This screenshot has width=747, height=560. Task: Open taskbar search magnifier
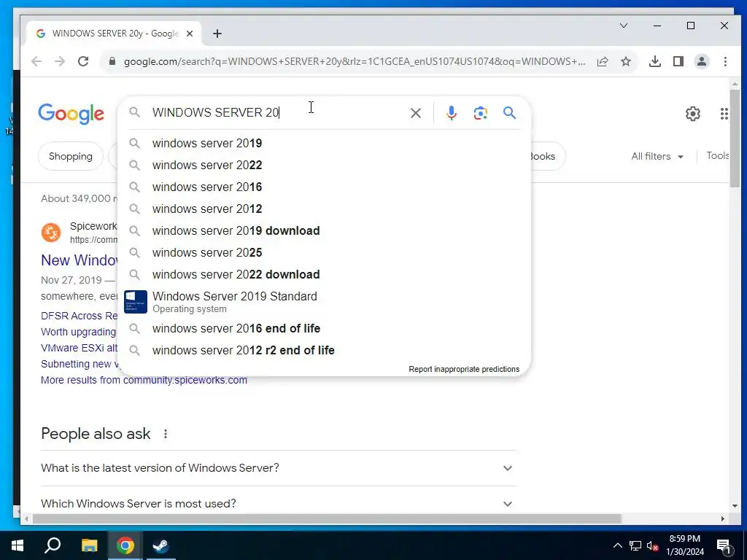53,545
